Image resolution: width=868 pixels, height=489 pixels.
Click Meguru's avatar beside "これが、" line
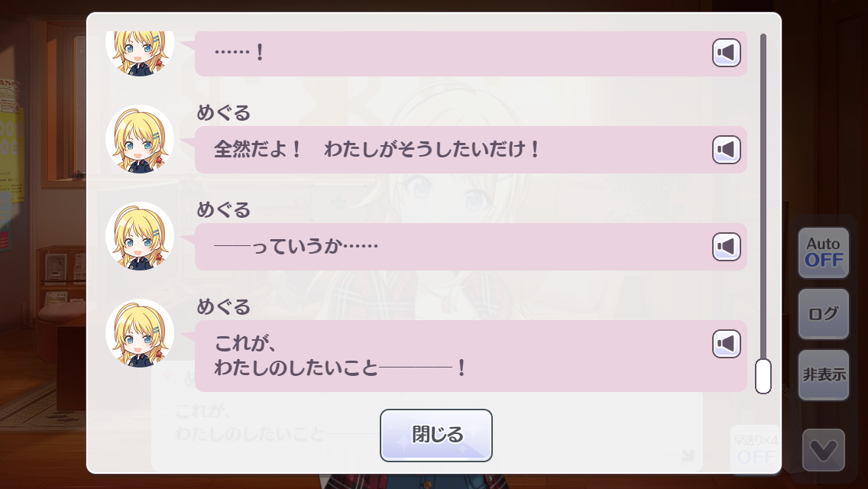[140, 333]
